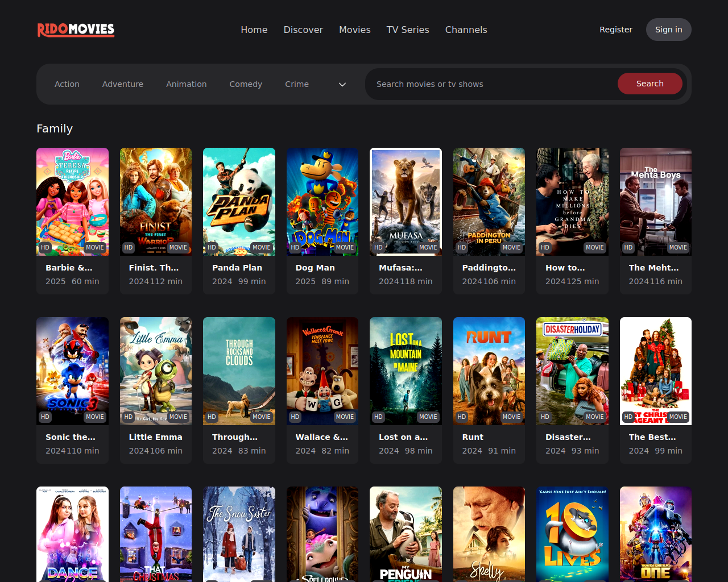Open the Transformers One poster
This screenshot has width=728, height=582.
656,534
